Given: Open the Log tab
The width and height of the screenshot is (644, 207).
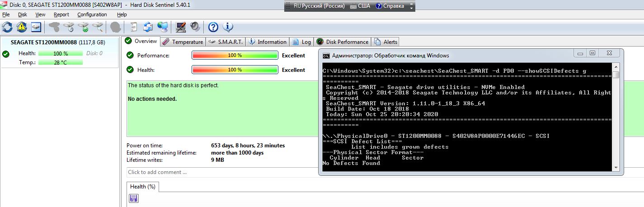Looking at the screenshot, I should pos(301,42).
